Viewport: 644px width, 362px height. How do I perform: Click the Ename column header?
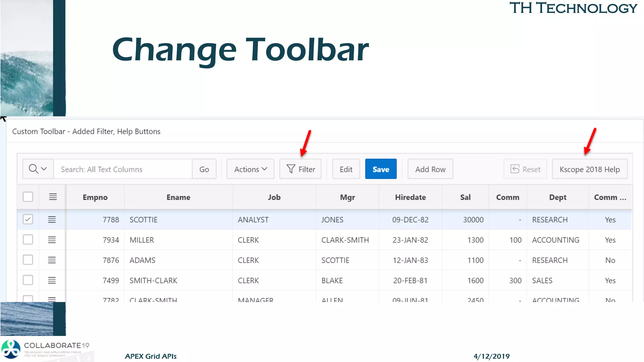178,197
